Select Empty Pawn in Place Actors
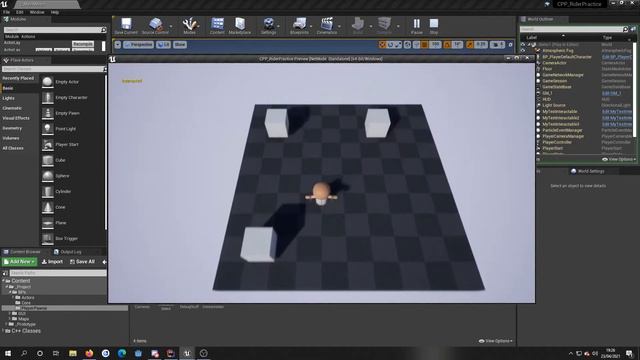This screenshot has height=360, width=640. pos(73,113)
